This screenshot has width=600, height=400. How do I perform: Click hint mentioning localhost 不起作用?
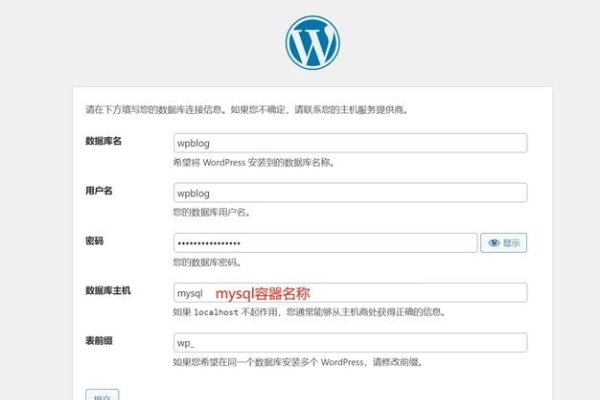coord(310,312)
